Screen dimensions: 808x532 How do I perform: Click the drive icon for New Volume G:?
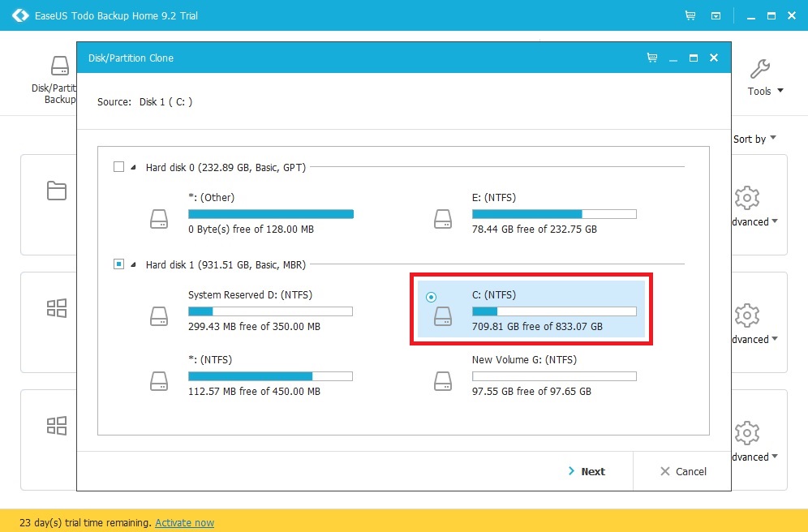[443, 381]
